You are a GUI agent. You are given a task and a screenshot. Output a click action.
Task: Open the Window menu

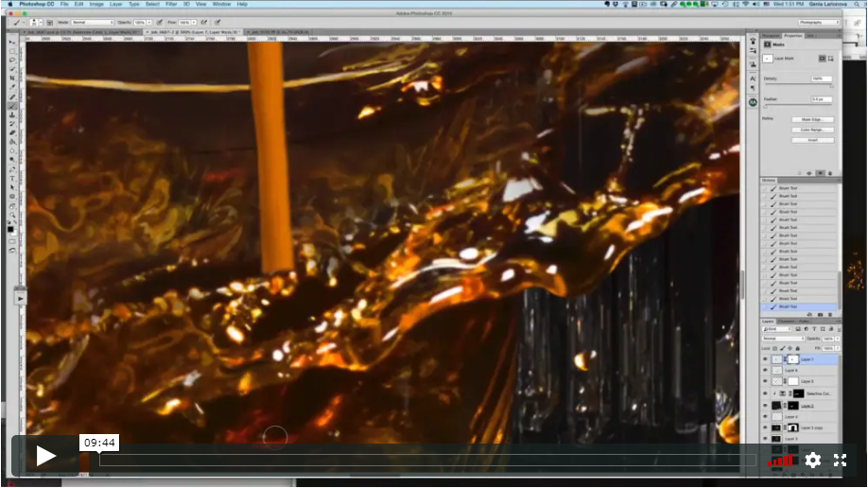click(x=221, y=4)
